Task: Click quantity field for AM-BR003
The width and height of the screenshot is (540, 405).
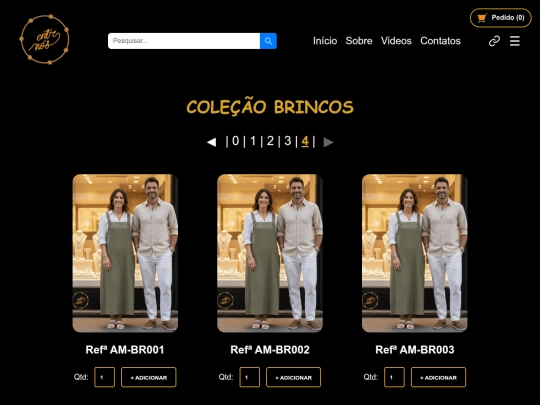Action: (394, 377)
